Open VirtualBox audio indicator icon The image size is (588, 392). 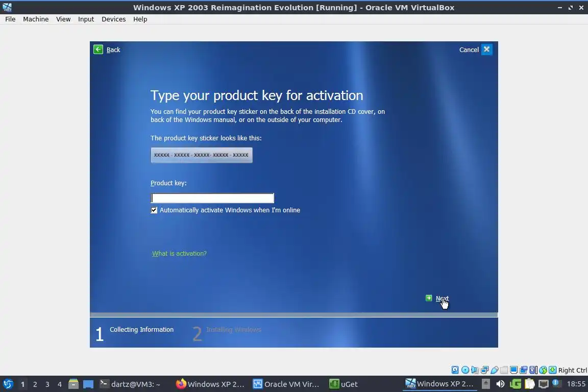click(475, 370)
